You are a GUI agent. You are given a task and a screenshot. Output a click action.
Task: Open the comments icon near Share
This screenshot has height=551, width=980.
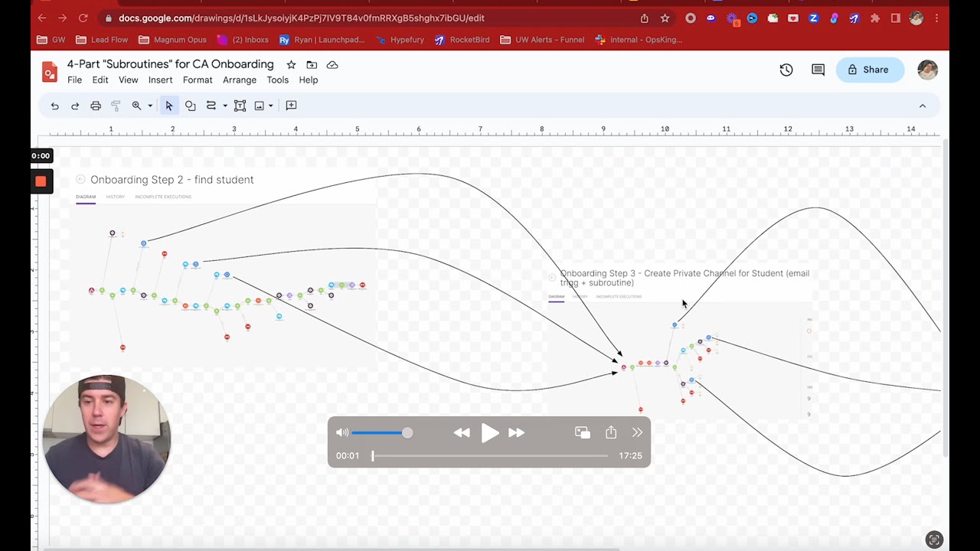pyautogui.click(x=818, y=70)
